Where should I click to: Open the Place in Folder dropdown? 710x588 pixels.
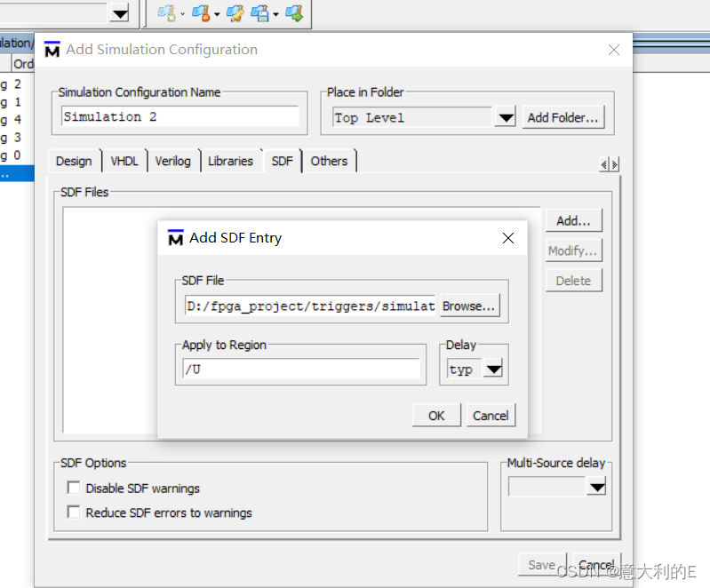506,118
